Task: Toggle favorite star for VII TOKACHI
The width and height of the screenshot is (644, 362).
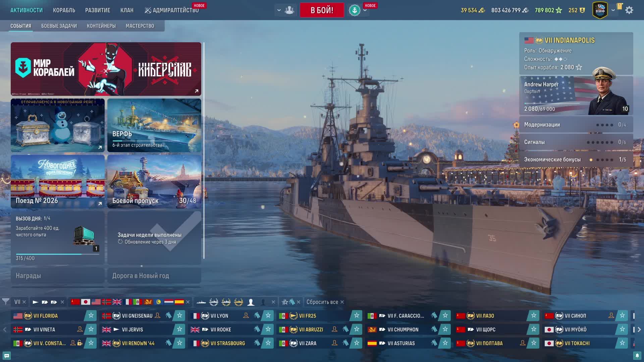Action: click(622, 343)
